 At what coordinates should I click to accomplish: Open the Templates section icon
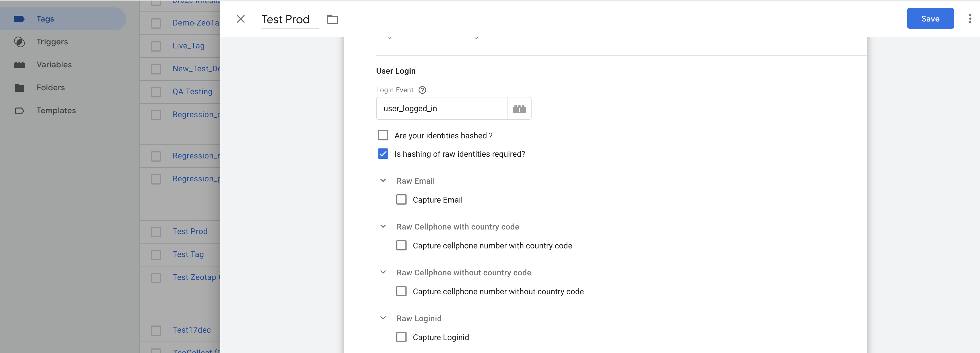click(x=20, y=111)
